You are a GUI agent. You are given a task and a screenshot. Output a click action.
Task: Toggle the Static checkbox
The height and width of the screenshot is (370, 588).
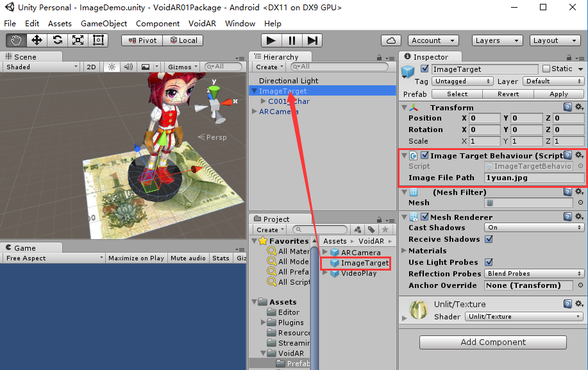point(546,69)
